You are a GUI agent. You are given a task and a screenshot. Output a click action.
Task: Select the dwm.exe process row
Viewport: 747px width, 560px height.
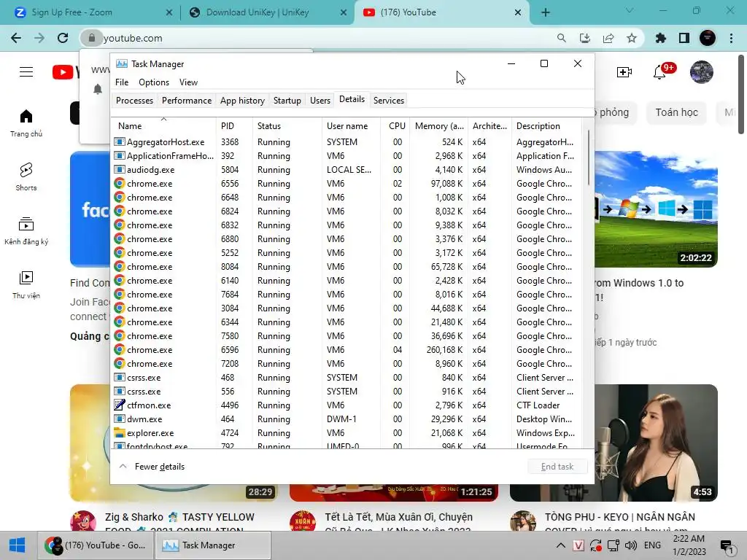click(347, 419)
